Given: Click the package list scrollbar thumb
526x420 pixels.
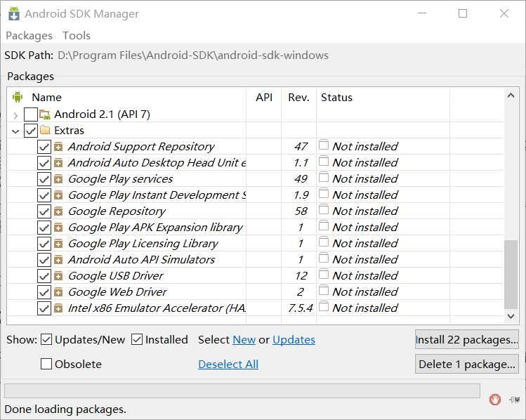Looking at the screenshot, I should click(511, 275).
